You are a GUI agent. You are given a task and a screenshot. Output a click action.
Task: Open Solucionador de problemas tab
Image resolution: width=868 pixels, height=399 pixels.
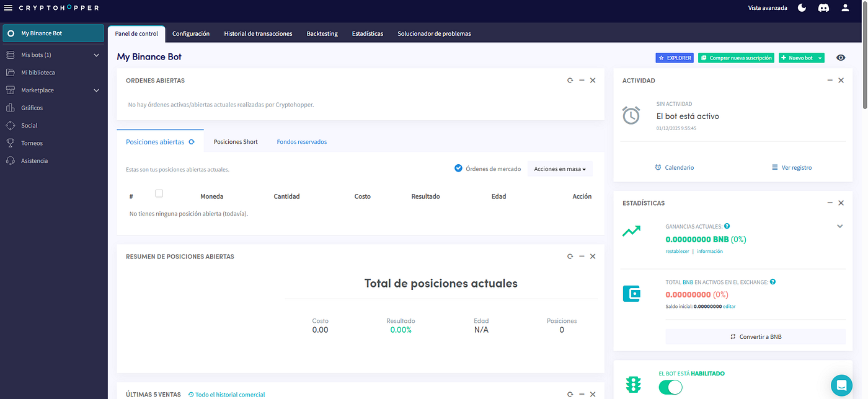click(x=434, y=33)
